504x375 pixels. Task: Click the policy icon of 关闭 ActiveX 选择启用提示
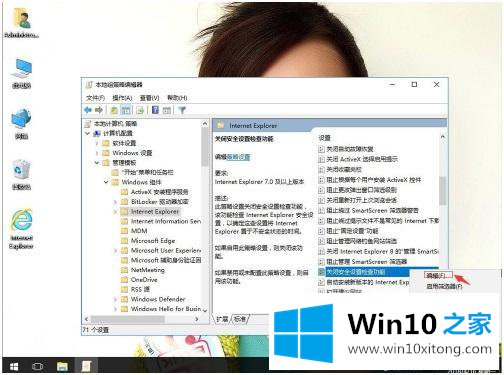(x=321, y=159)
